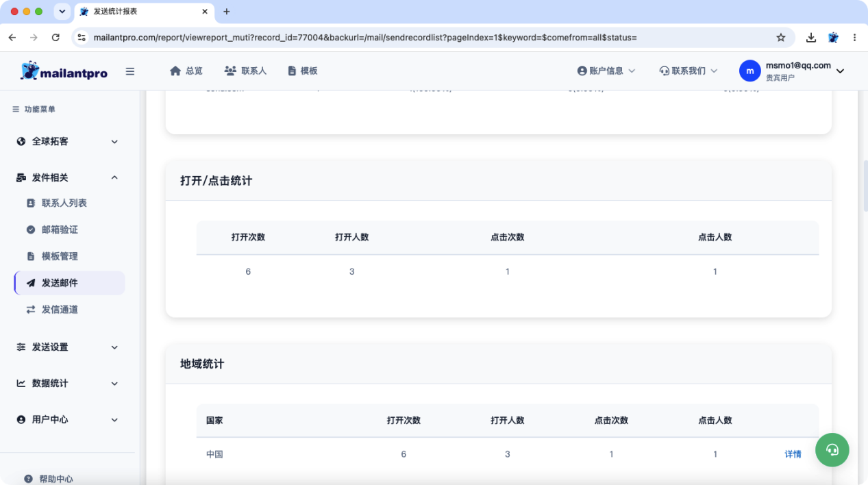The height and width of the screenshot is (485, 868).
Task: Open a new browser tab
Action: tap(227, 12)
